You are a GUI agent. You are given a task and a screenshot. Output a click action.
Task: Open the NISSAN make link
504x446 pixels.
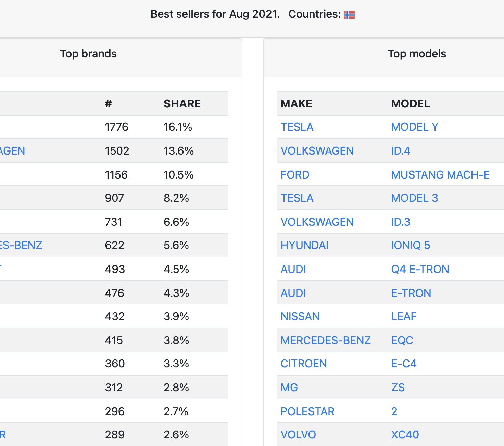coord(300,316)
